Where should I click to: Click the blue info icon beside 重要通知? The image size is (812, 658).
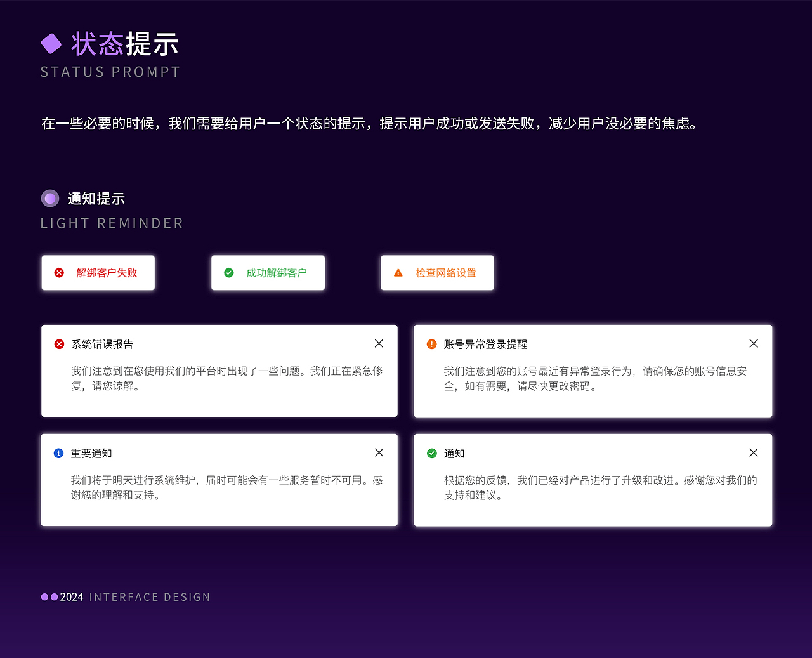58,453
